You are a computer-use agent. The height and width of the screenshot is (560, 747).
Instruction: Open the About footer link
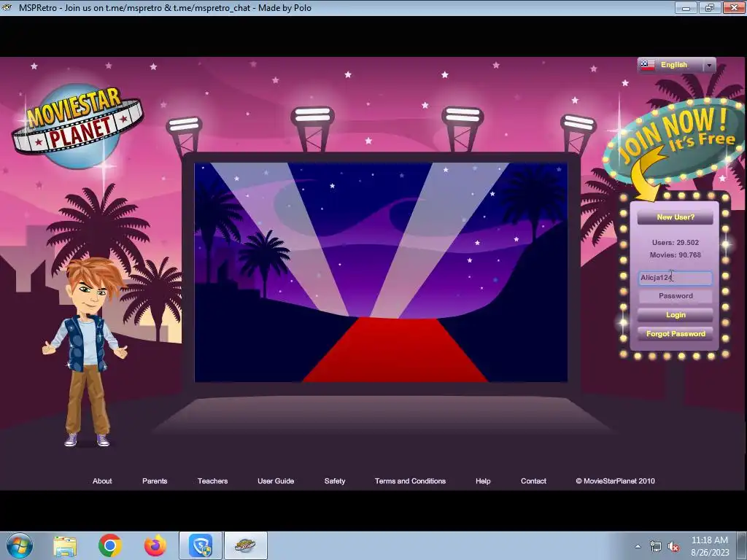102,481
